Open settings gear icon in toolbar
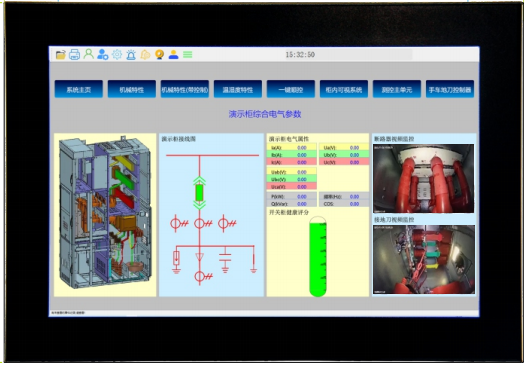Viewport: 527px width, 369px height. (117, 54)
